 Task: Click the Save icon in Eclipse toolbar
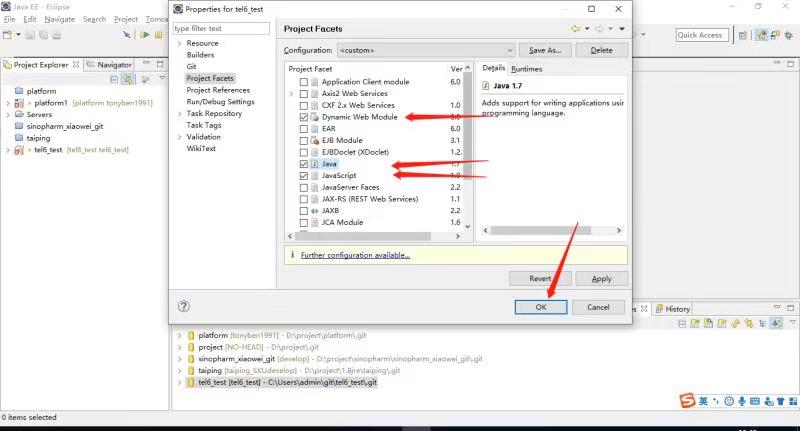pyautogui.click(x=31, y=35)
